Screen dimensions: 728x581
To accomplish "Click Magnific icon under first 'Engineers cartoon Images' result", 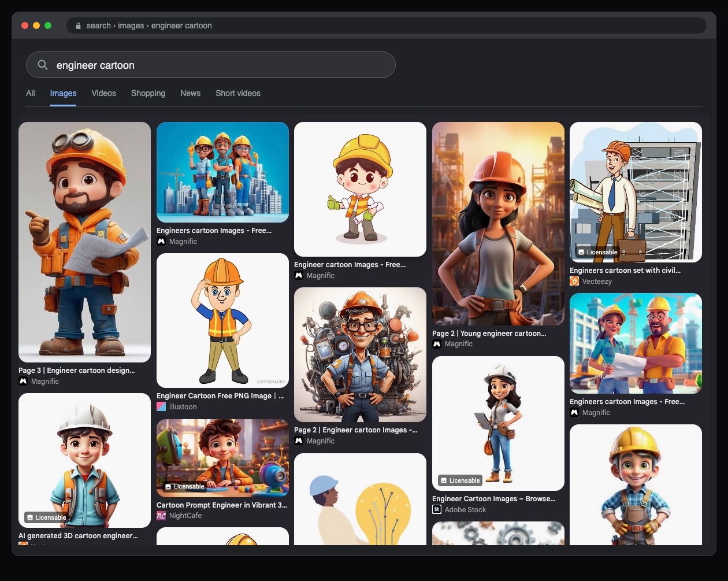I will (161, 241).
